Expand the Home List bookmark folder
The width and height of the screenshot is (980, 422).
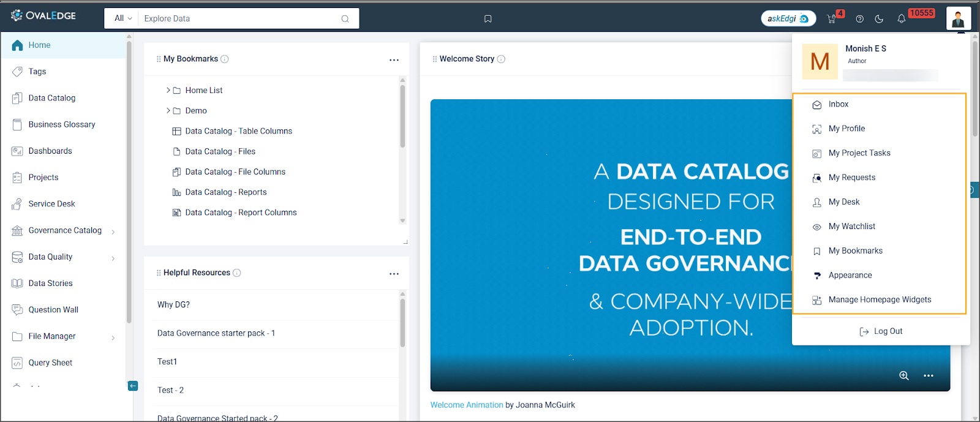click(168, 90)
